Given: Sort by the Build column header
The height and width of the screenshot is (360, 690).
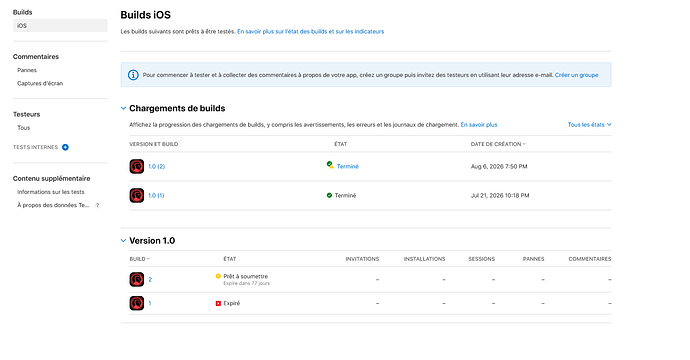Looking at the screenshot, I should coord(139,259).
